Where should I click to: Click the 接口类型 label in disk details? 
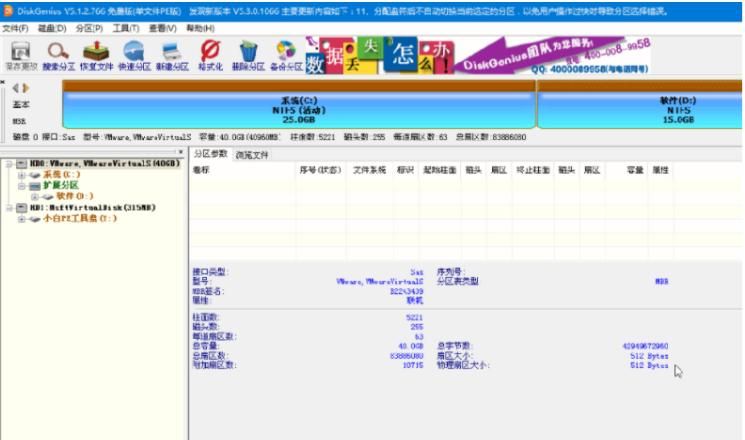point(210,272)
